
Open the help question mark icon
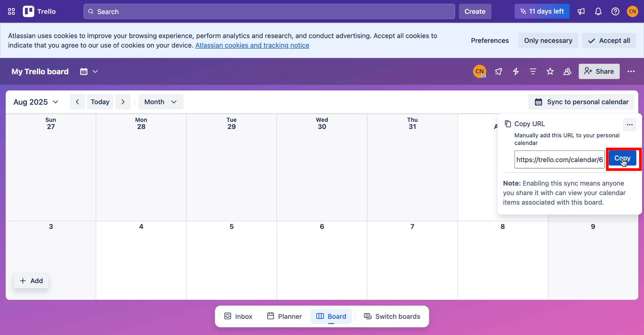pos(615,11)
